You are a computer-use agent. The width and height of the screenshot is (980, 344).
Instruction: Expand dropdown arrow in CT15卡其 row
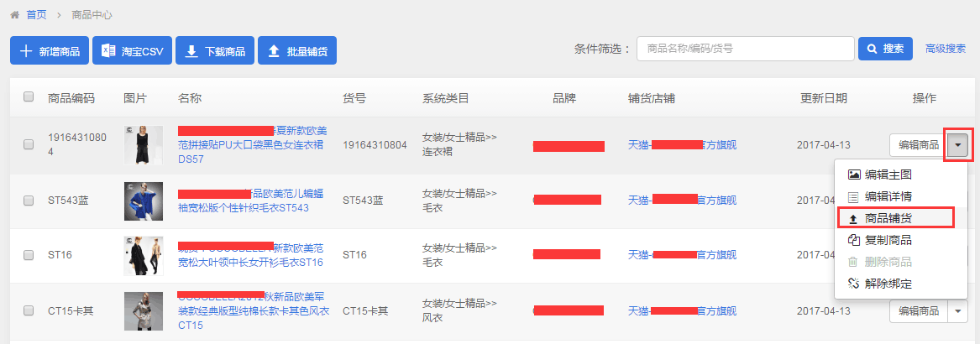(958, 310)
